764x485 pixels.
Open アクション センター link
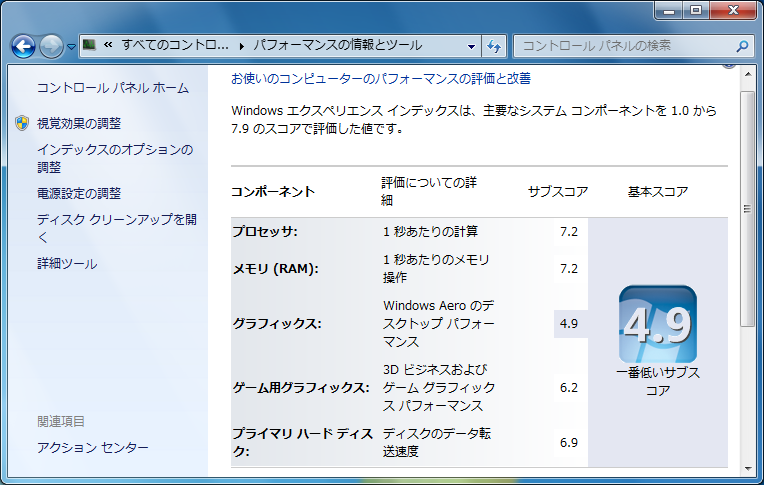pyautogui.click(x=93, y=447)
